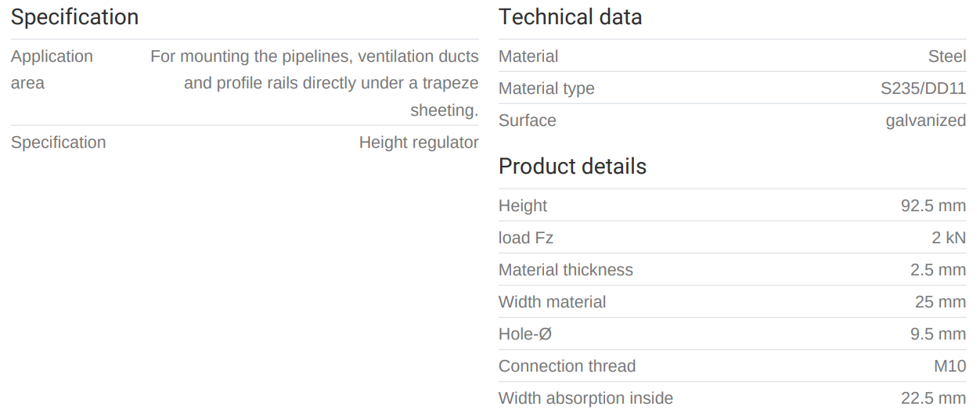Screen dimensions: 980x417
Task: Click the Specification section heading
Action: (x=74, y=17)
